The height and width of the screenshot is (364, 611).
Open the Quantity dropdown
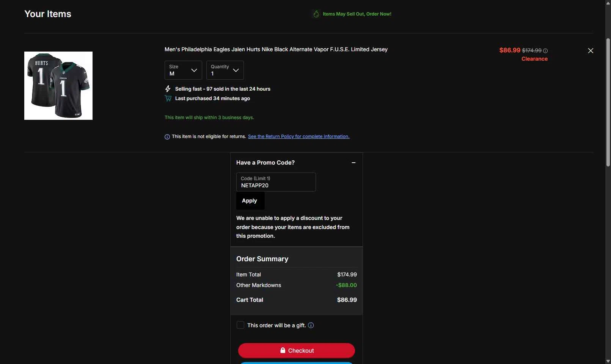pyautogui.click(x=225, y=70)
